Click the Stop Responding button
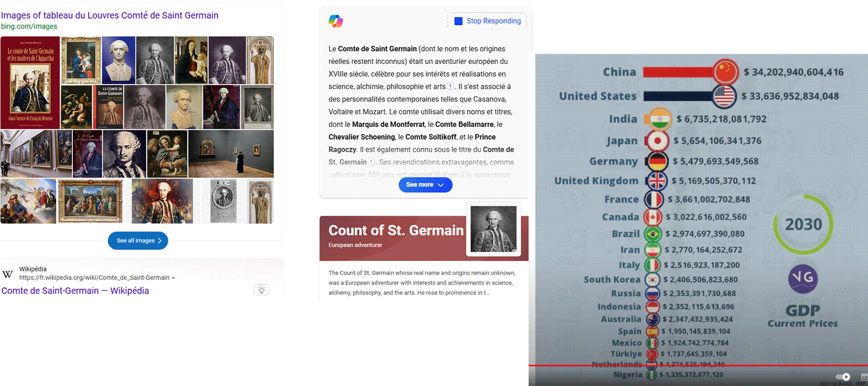Image resolution: width=868 pixels, height=386 pixels. [487, 21]
